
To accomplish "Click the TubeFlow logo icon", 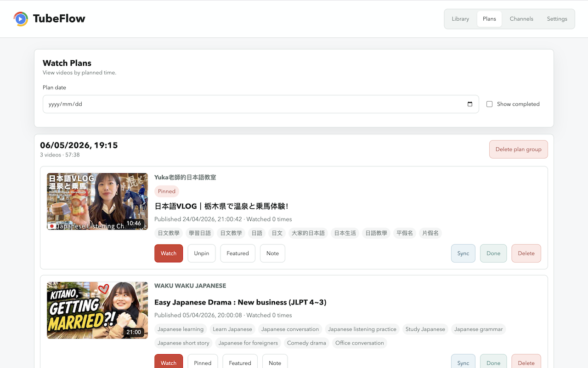I will [21, 19].
